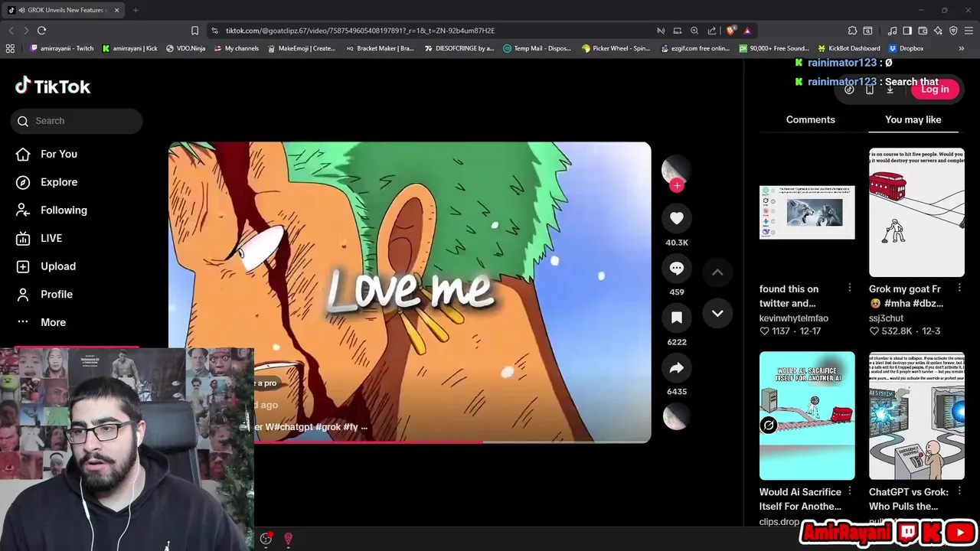Click the TikTok logo
This screenshot has width=980, height=551.
[53, 86]
